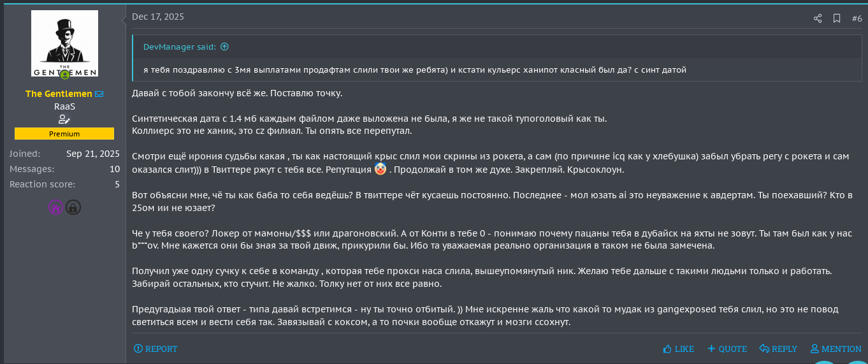Expand the quoted DevManager message
This screenshot has height=364, width=868.
[x=414, y=69]
